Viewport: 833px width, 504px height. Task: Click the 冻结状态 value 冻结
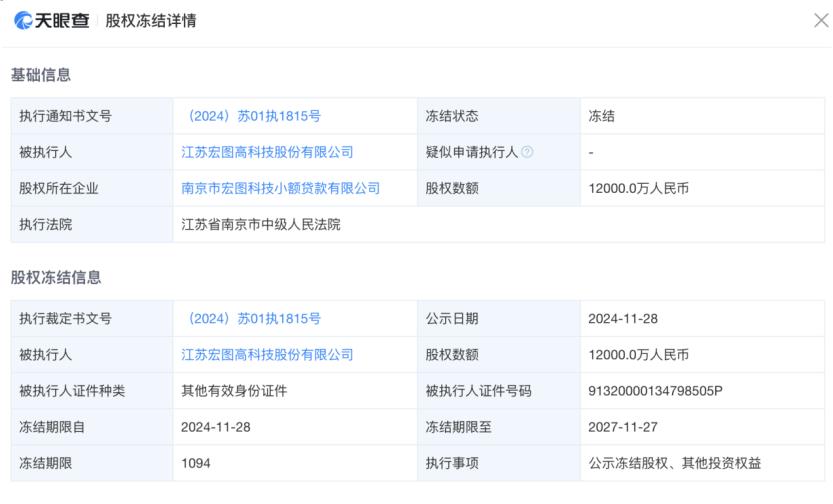pyautogui.click(x=601, y=116)
